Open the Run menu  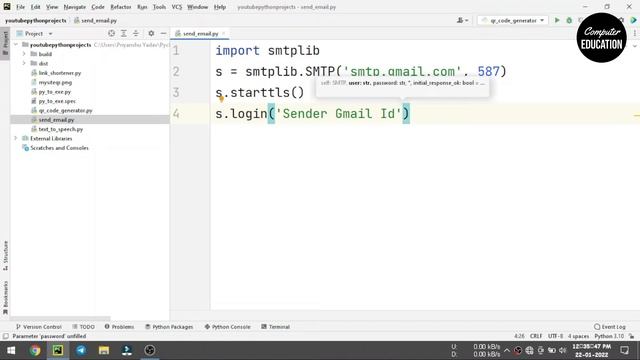click(x=142, y=7)
